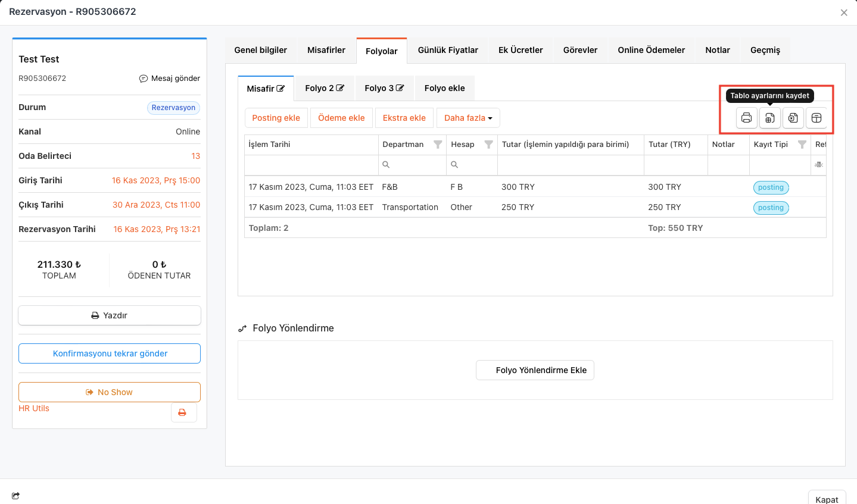Open the Hesap column filter funnel
Screen dimensions: 857x504
(488, 145)
